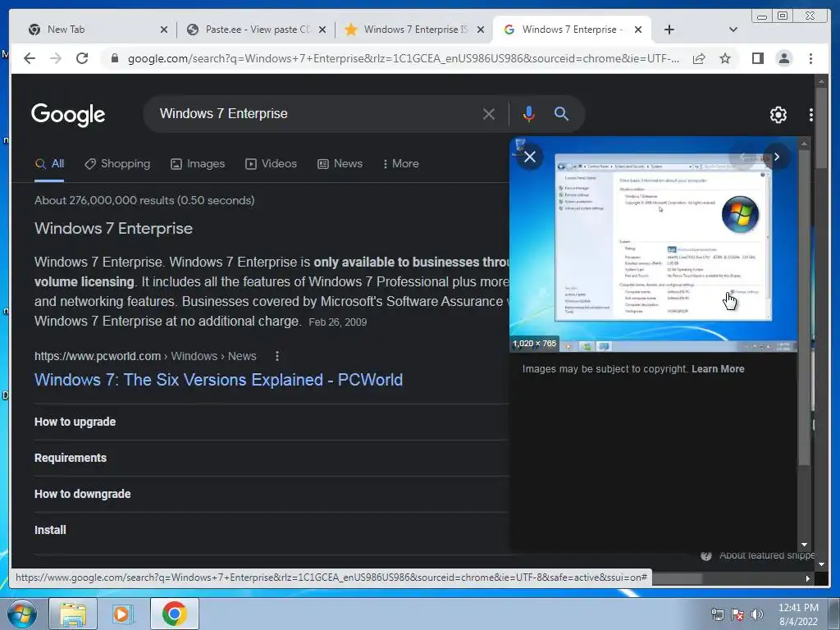The height and width of the screenshot is (630, 840).
Task: Click the page vertical scrollbar thumb
Action: (x=820, y=127)
